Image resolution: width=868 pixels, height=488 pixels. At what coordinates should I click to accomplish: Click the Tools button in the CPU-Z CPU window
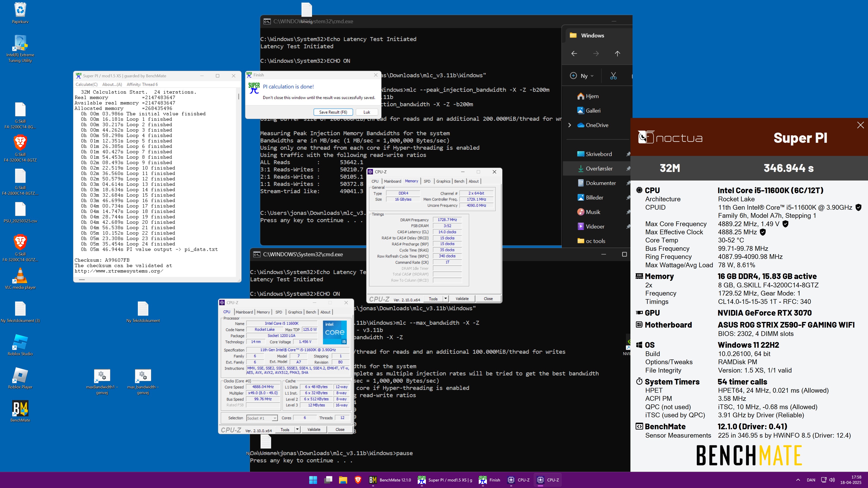[x=285, y=429]
